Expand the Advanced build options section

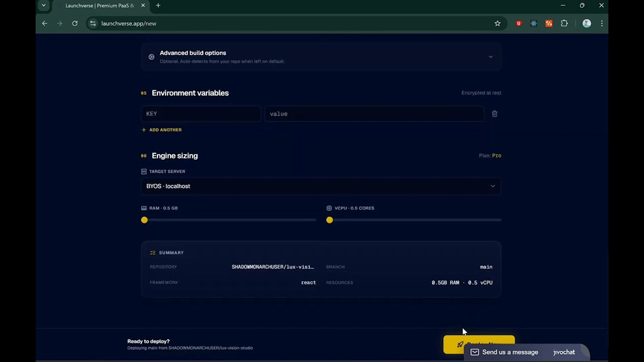point(321,57)
